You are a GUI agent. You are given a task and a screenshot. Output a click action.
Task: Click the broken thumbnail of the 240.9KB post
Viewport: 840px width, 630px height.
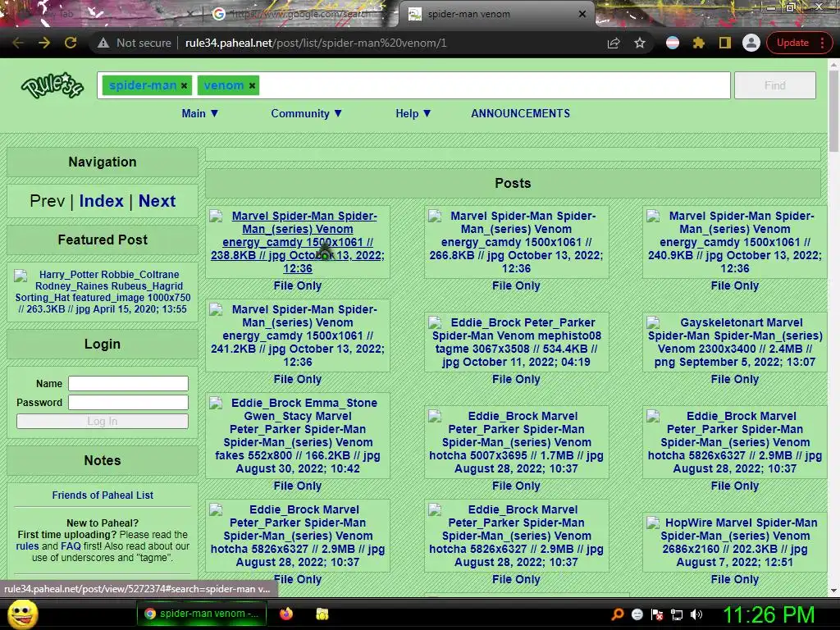point(653,217)
